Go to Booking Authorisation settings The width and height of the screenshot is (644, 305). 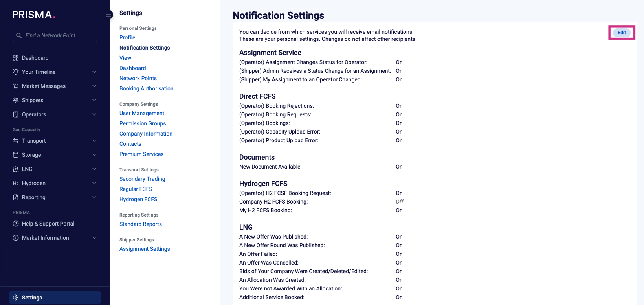coord(147,88)
